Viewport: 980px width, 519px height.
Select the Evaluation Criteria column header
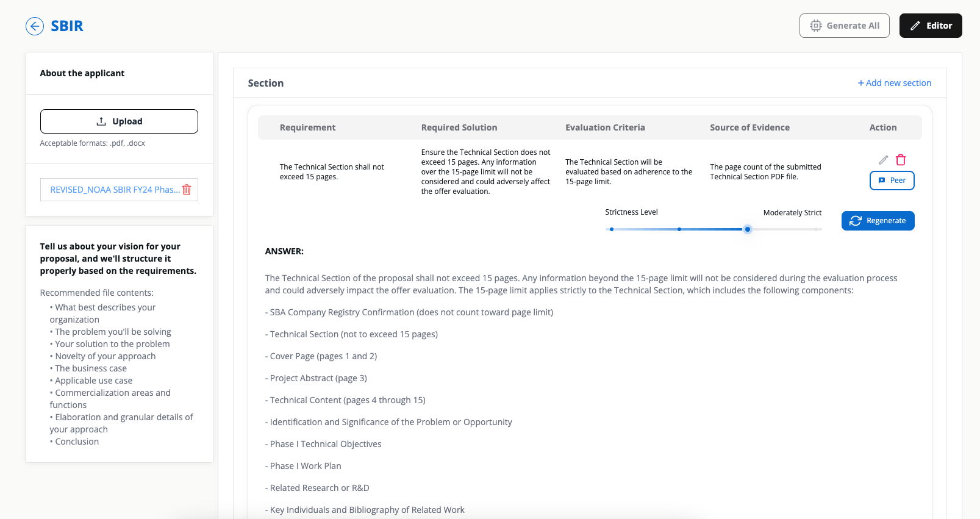coord(605,127)
